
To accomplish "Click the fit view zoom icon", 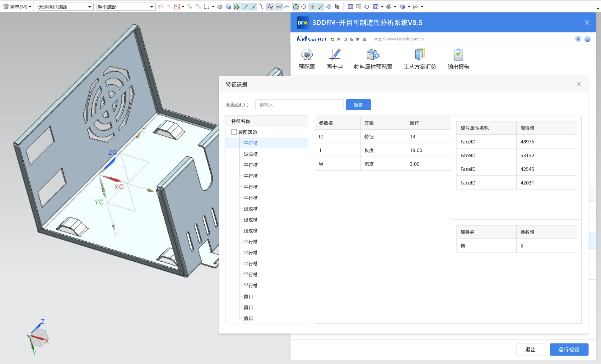I will (350, 7).
